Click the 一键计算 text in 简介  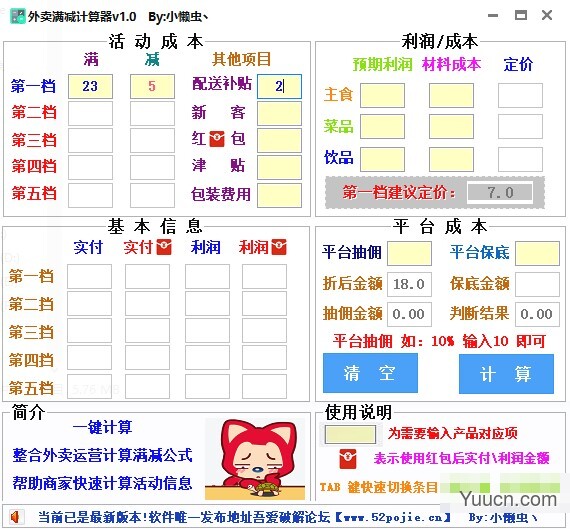103,427
